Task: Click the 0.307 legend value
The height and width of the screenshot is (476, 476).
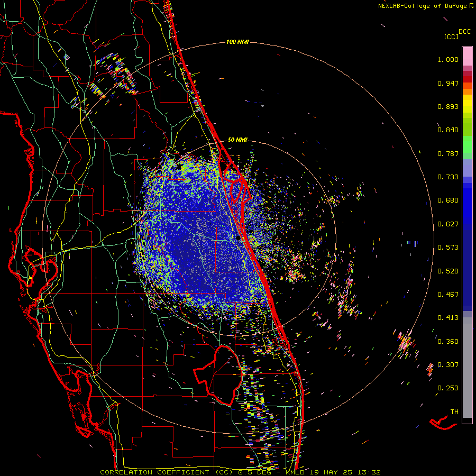Action: pyautogui.click(x=448, y=365)
